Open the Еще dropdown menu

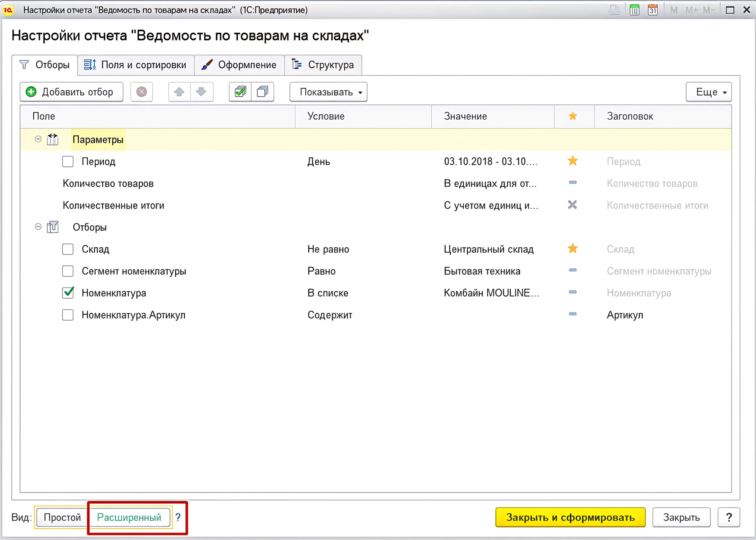point(708,92)
